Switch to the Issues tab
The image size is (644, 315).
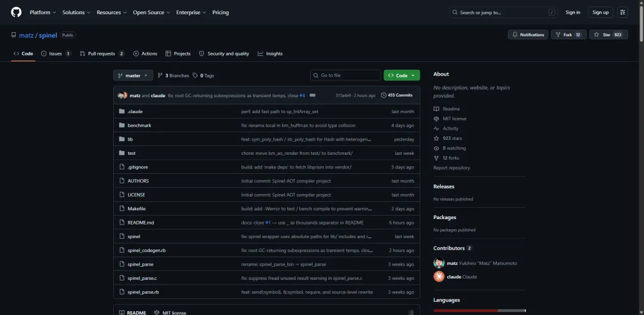tap(56, 54)
